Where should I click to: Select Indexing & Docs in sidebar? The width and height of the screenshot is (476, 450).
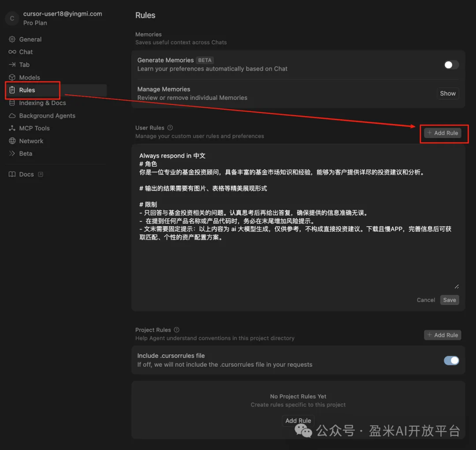click(x=42, y=103)
